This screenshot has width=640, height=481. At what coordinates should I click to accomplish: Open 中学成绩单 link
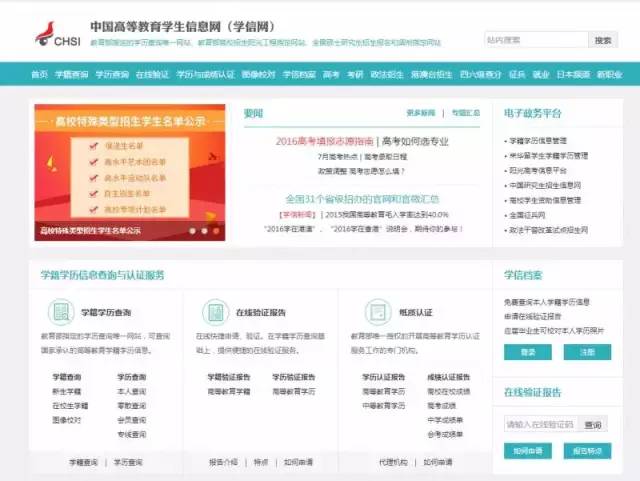pos(445,420)
